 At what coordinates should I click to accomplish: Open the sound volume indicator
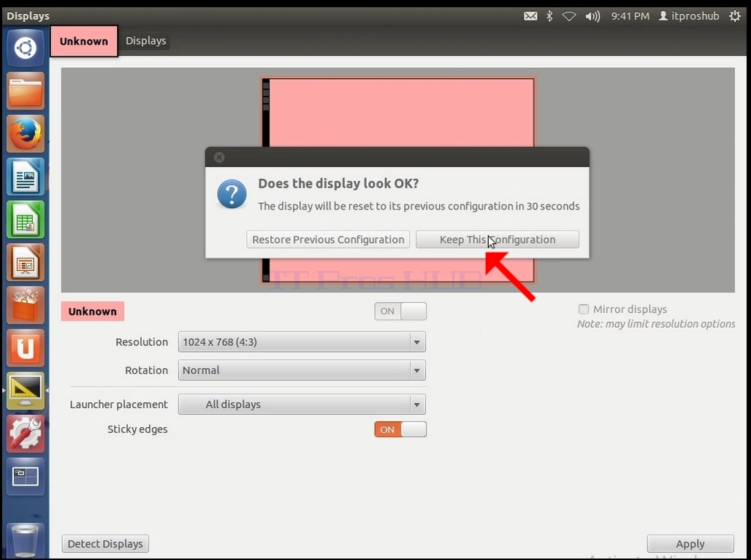click(x=592, y=16)
